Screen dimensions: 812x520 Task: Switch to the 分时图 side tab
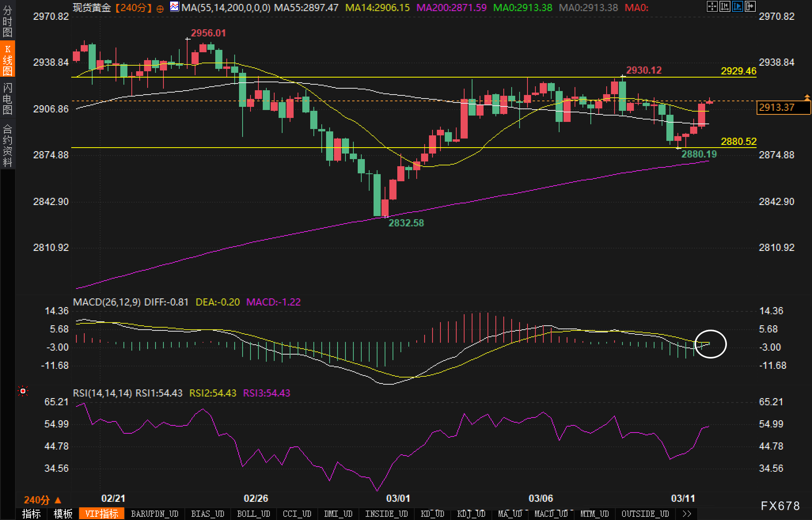click(7, 21)
